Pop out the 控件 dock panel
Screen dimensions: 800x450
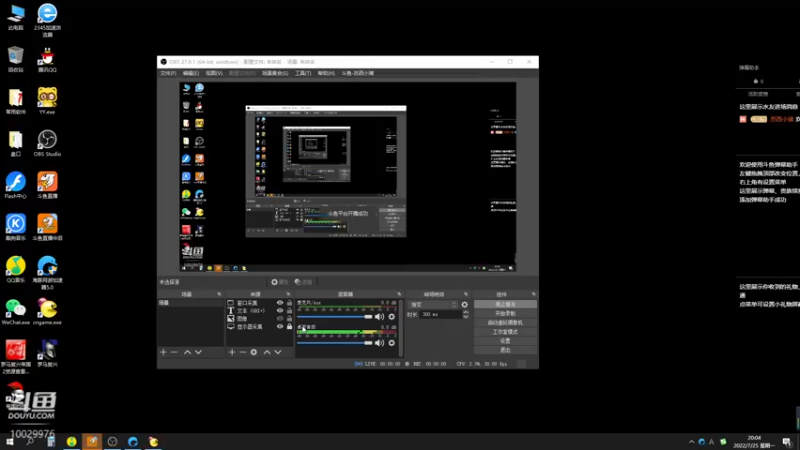pos(534,294)
